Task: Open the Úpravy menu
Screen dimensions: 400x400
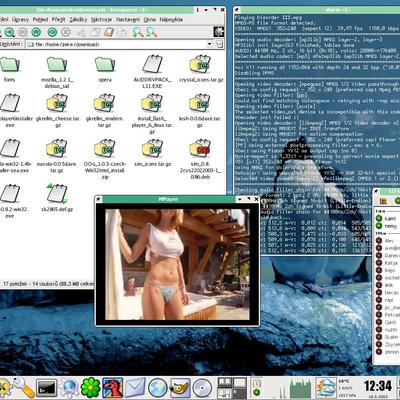Action: 20,20
